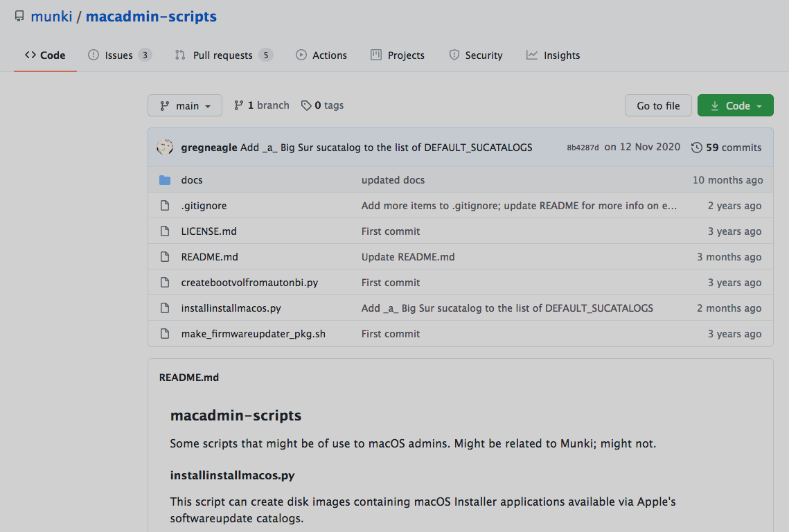789x532 pixels.
Task: Click the README.md file icon
Action: point(165,257)
